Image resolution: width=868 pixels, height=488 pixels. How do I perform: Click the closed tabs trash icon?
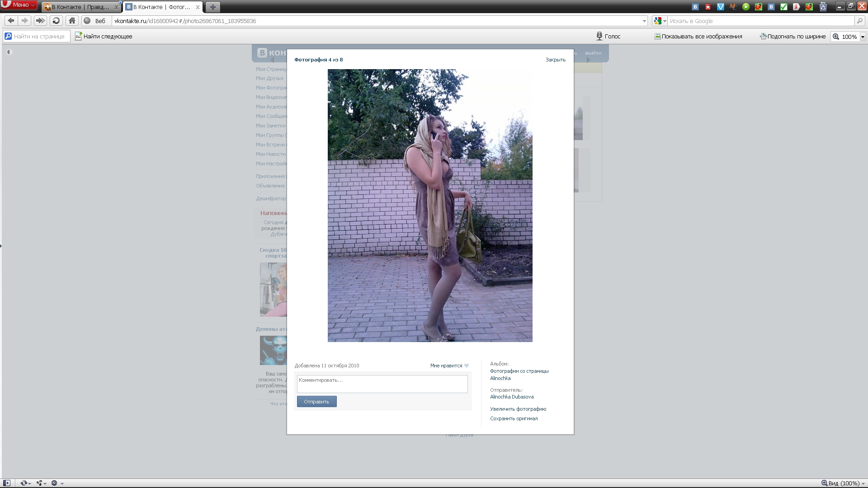(823, 7)
